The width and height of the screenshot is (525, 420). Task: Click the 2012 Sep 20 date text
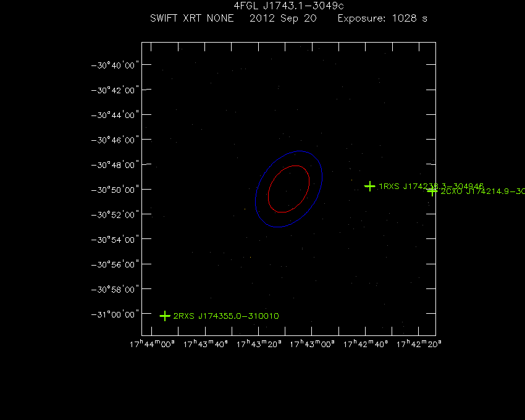click(x=283, y=19)
